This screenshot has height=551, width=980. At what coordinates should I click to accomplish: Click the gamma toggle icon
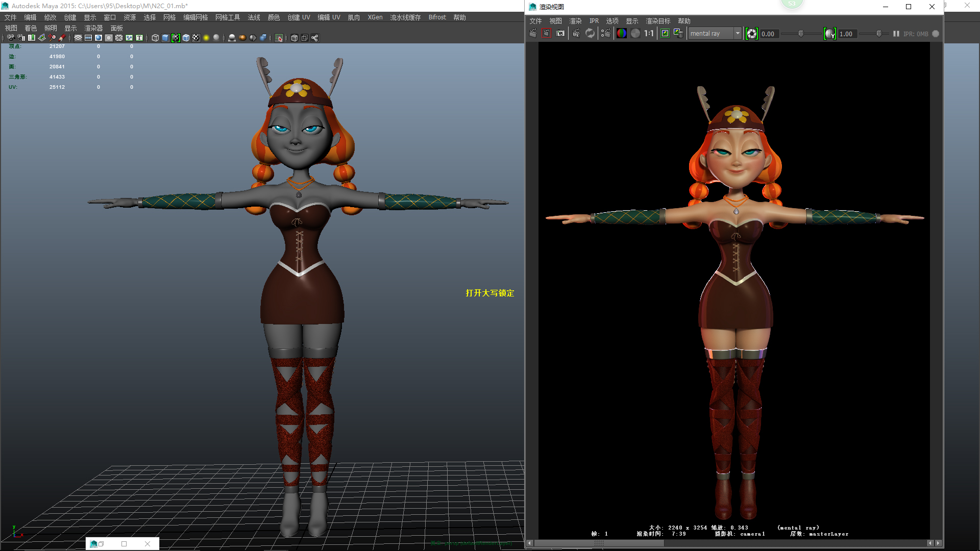pos(830,34)
